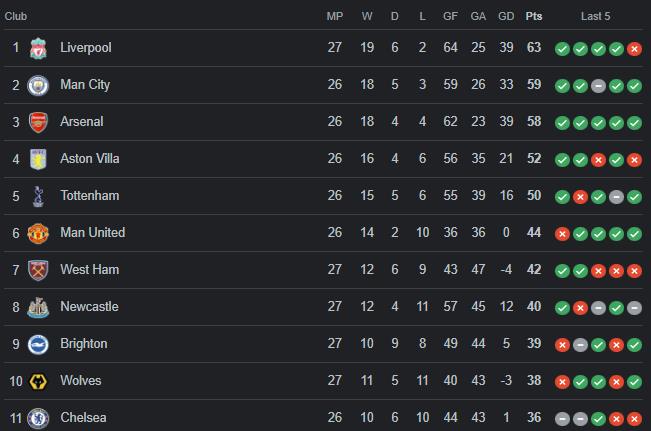Screen dimensions: 651x431
Task: Select the Pts column header
Action: (x=534, y=16)
